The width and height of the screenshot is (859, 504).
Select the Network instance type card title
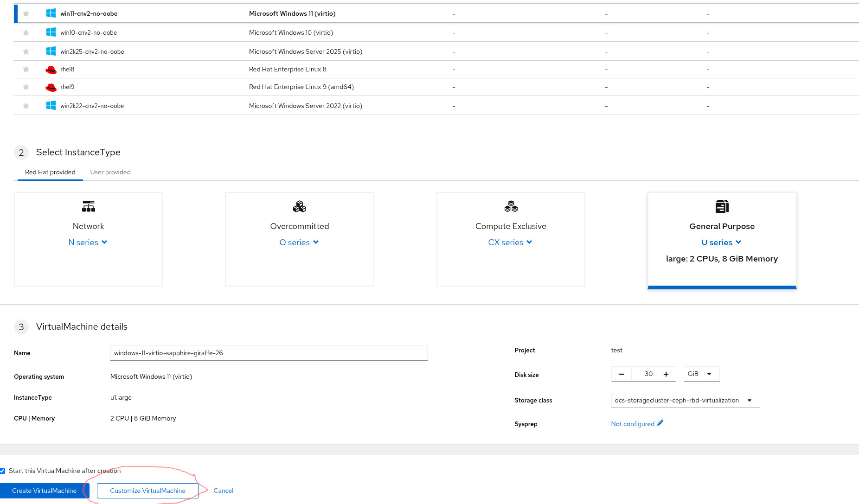coord(89,226)
